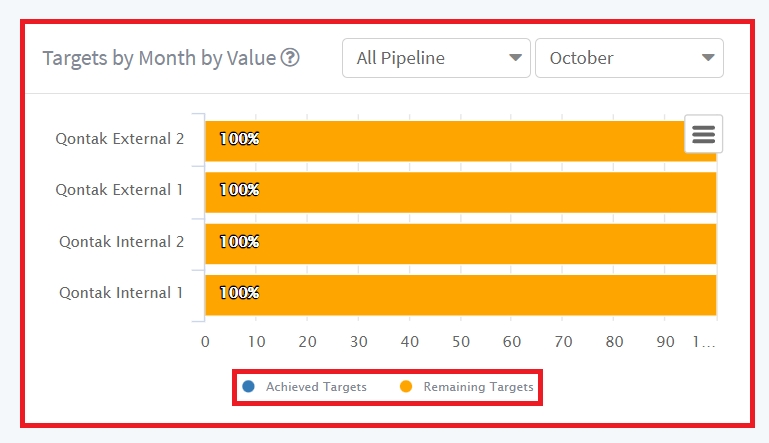This screenshot has width=769, height=443.
Task: Click the October dropdown arrow
Action: point(708,58)
